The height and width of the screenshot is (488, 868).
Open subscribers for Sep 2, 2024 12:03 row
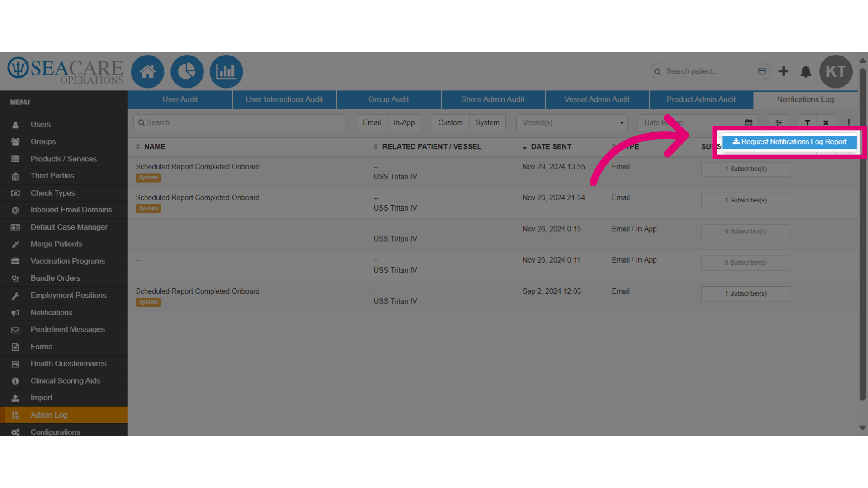point(745,294)
